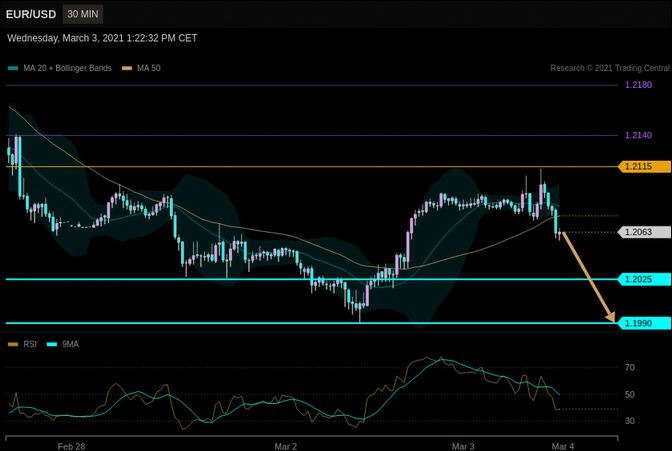Viewport: 672px width, 451px height.
Task: Select the 1.2180 resistance level label
Action: 638,85
